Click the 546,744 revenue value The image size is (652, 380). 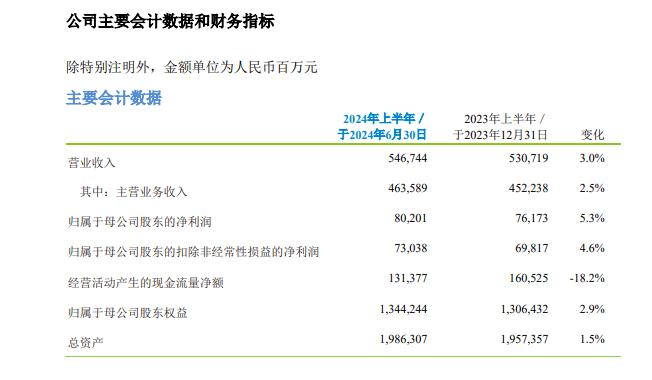408,158
